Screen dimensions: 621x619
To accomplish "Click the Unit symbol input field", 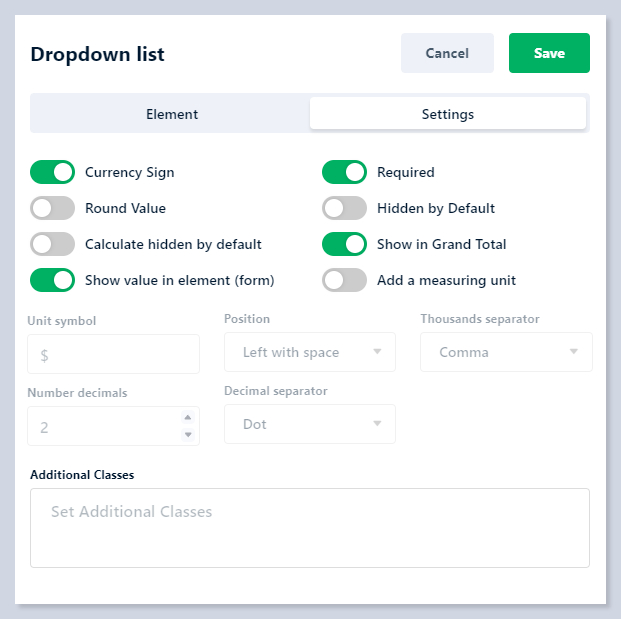I will (x=113, y=354).
